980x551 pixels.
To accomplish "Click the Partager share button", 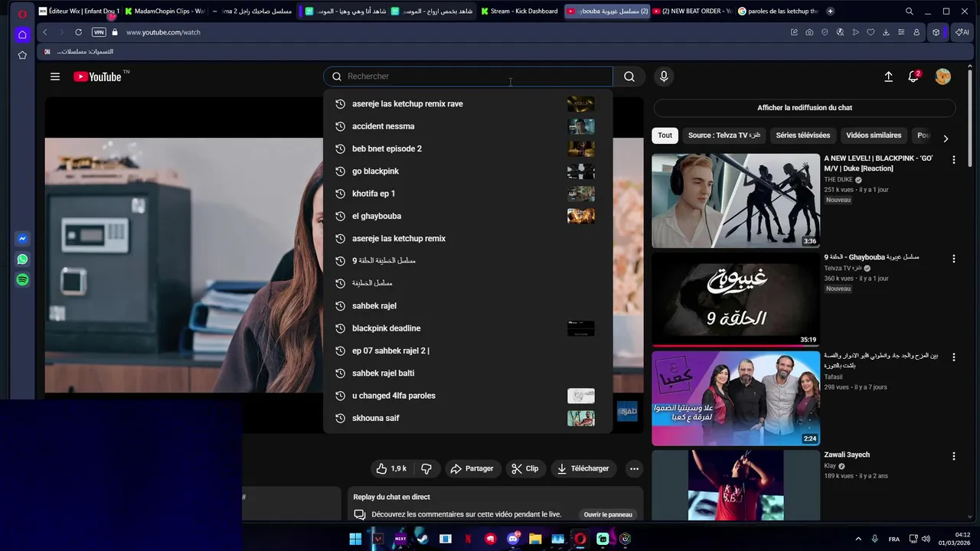I will [x=472, y=468].
